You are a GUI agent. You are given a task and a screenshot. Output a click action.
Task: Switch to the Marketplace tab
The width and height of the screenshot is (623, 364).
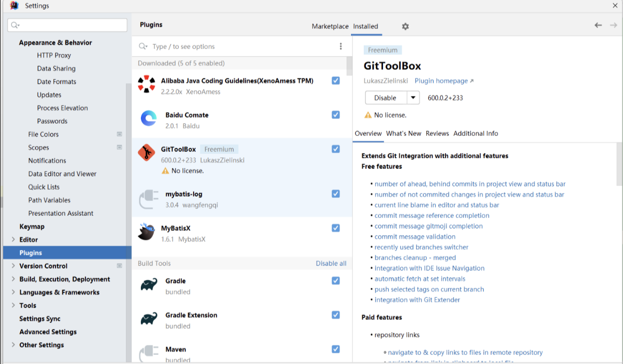[330, 26]
